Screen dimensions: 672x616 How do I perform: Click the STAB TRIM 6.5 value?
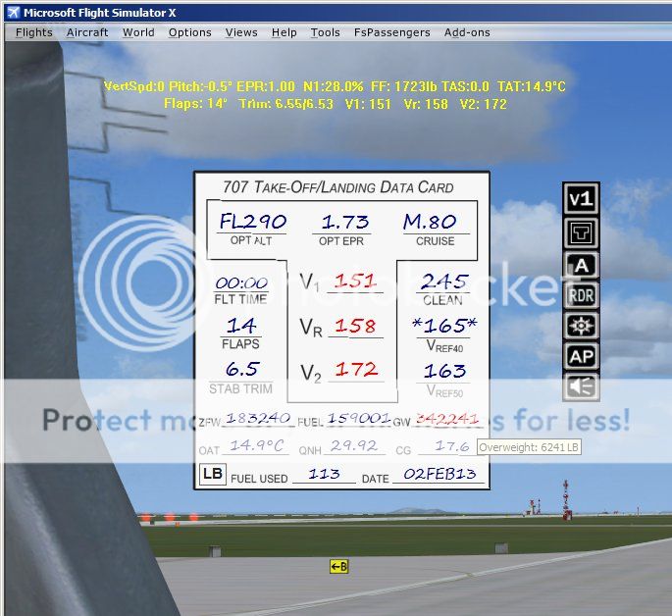[x=240, y=369]
